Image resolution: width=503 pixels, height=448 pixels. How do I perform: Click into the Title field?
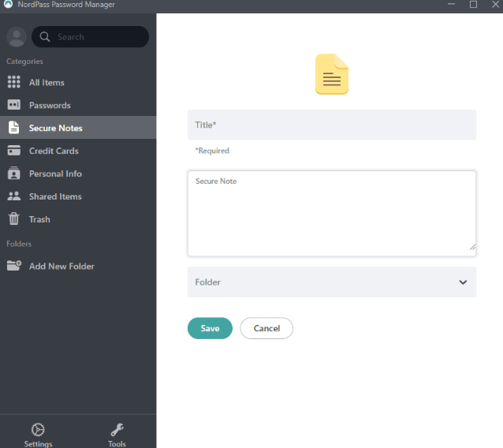pos(332,125)
